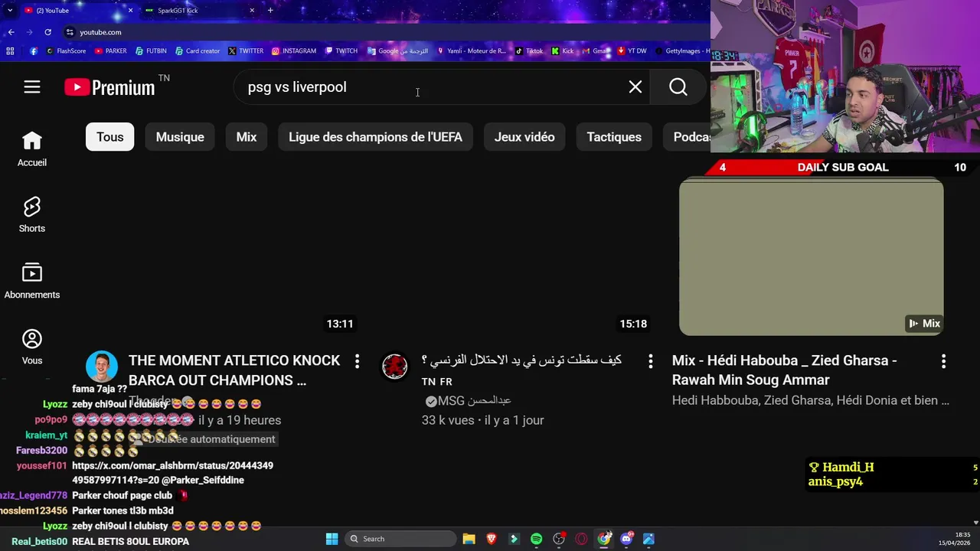Screen dimensions: 980x551
Task: Open the Card creator bookmark
Action: click(x=198, y=51)
